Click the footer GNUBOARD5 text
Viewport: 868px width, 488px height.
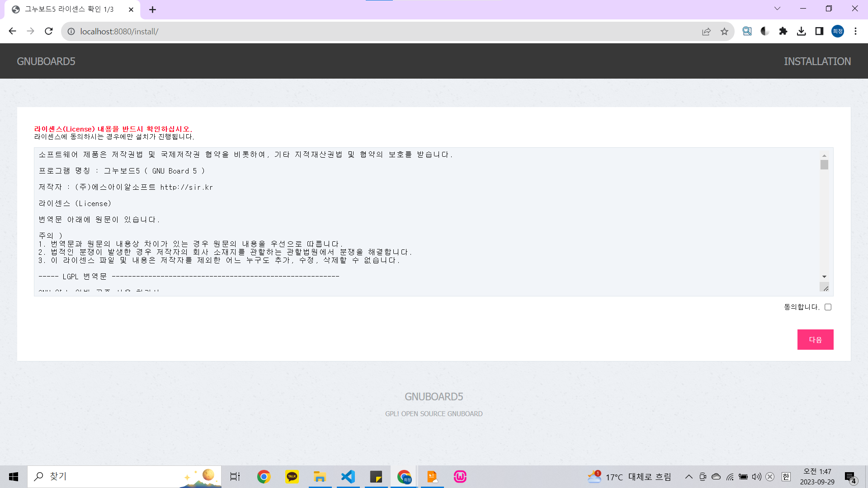(x=434, y=397)
